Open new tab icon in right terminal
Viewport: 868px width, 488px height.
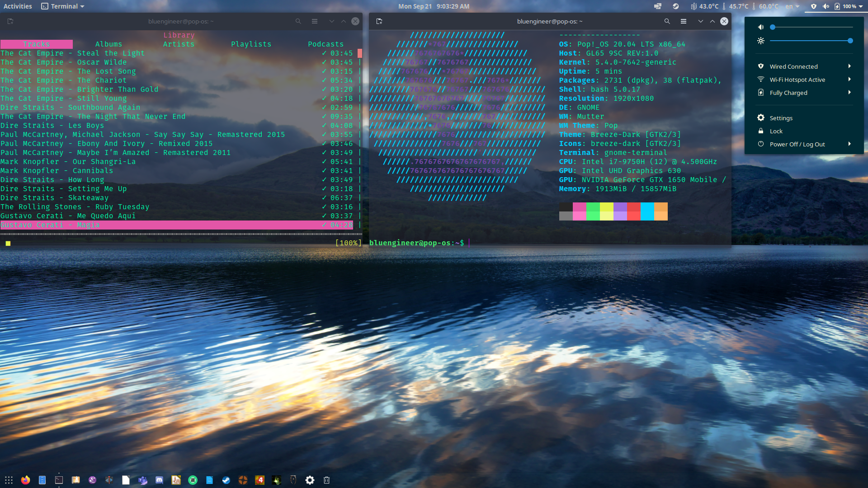point(379,21)
